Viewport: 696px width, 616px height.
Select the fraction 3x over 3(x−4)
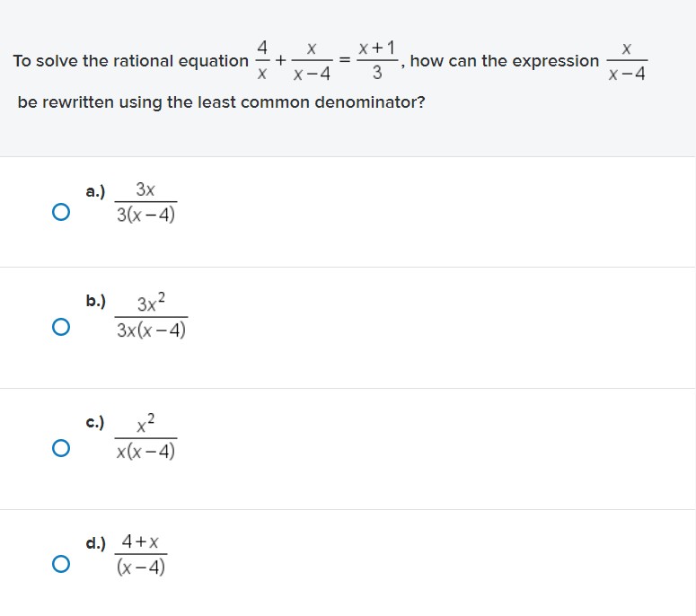coord(145,202)
